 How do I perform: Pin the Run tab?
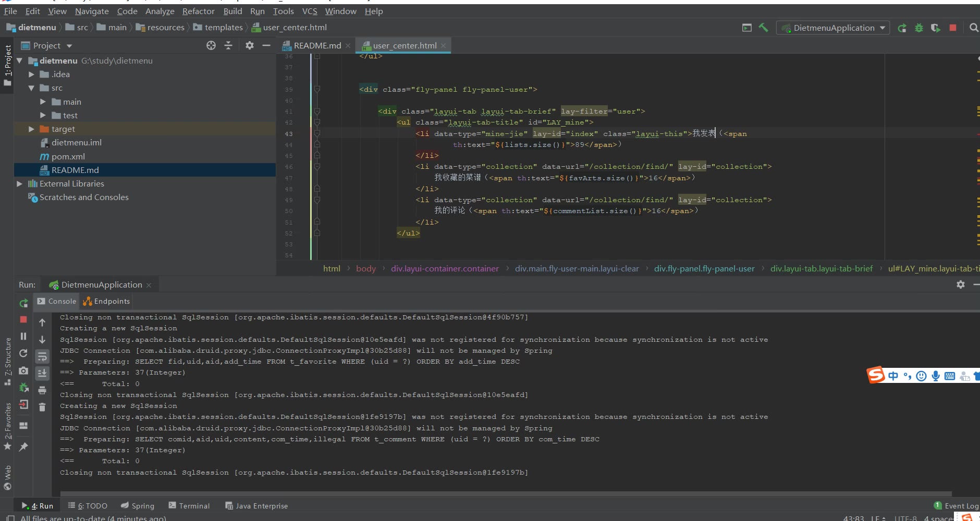(23, 447)
